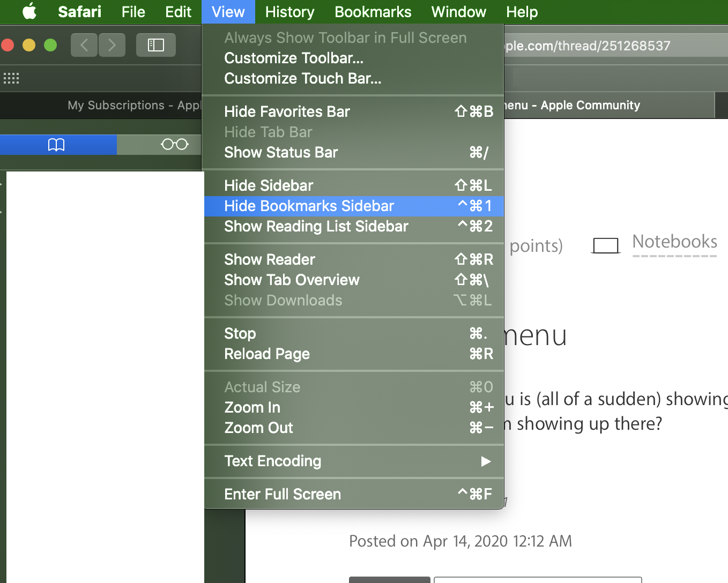Click the Safari address bar URL
728x583 pixels.
[615, 46]
